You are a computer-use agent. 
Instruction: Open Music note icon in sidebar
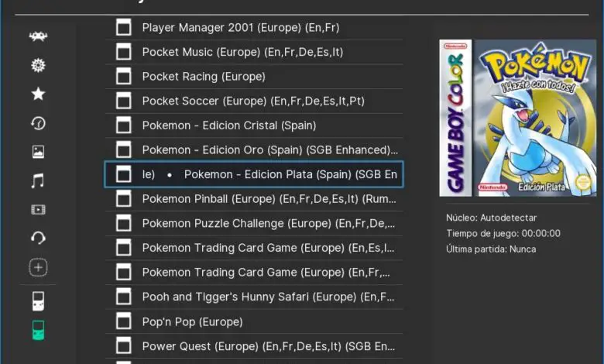point(38,180)
